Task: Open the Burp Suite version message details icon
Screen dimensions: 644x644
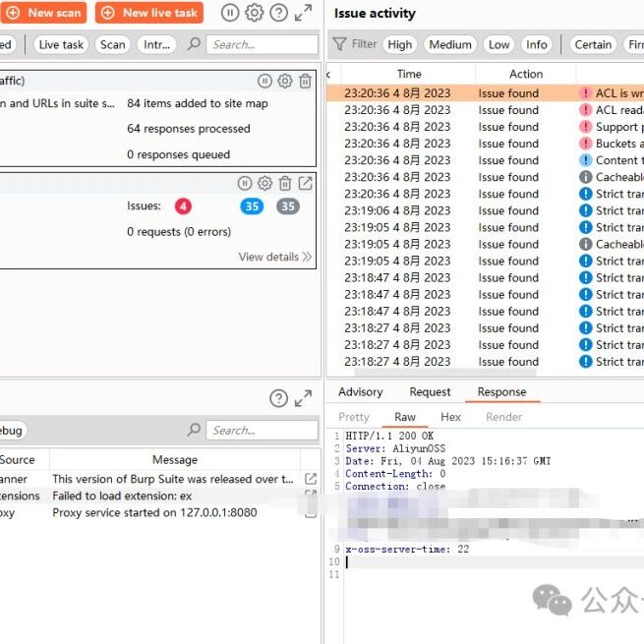Action: point(311,479)
